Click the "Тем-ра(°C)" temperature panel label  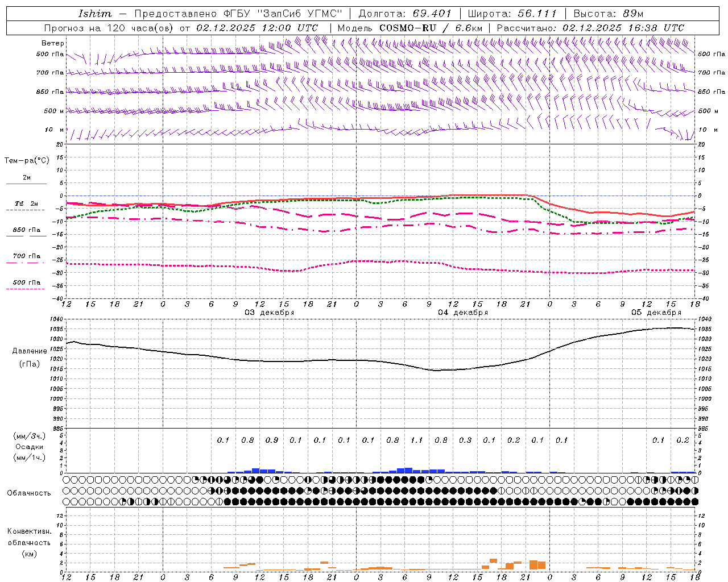pyautogui.click(x=27, y=161)
